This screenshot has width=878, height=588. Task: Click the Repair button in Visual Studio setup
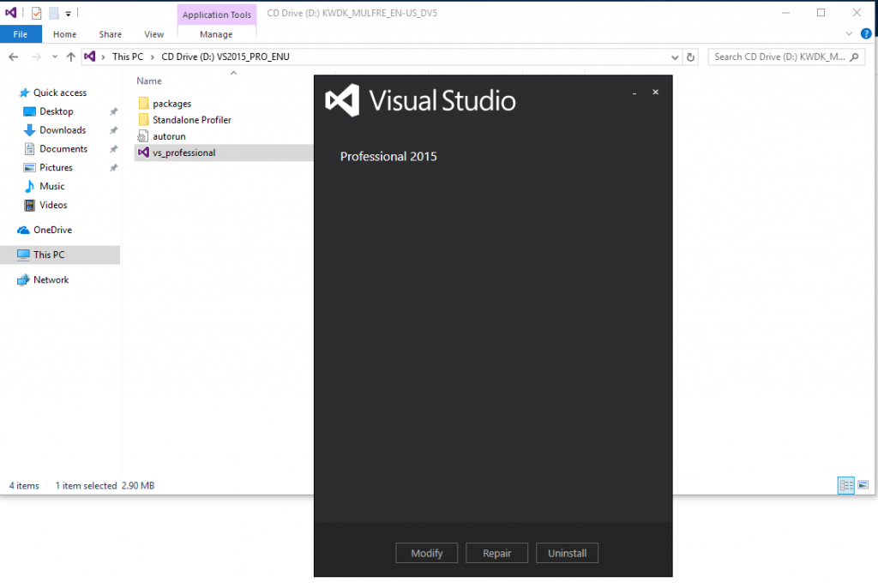(496, 553)
